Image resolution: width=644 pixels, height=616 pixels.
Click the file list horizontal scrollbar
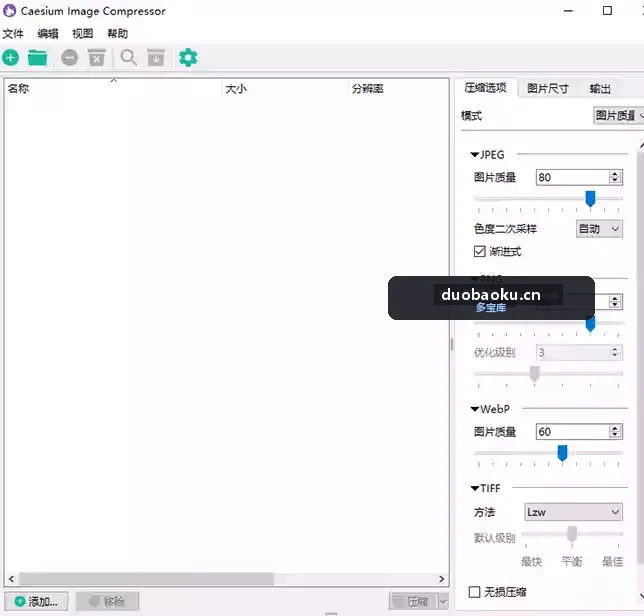coord(146,579)
